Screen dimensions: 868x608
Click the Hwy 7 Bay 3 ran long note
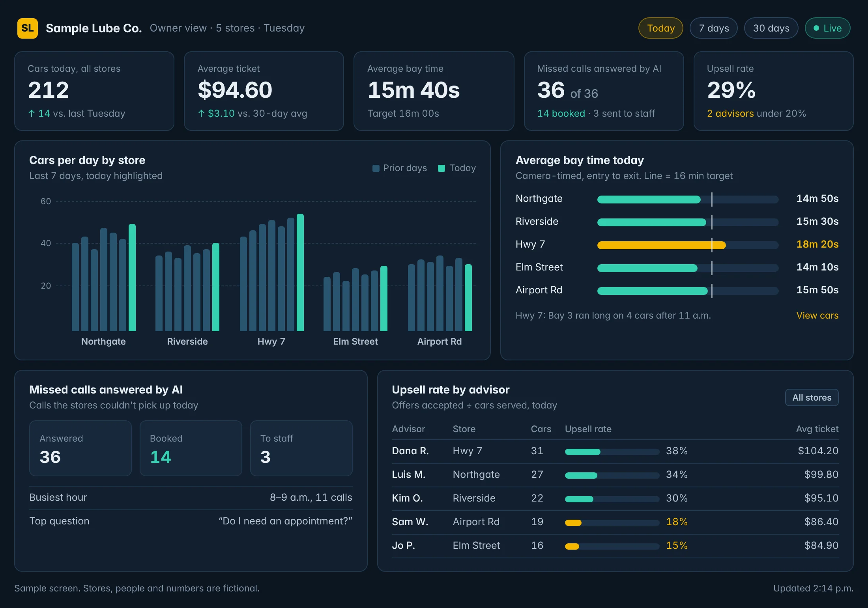point(613,315)
